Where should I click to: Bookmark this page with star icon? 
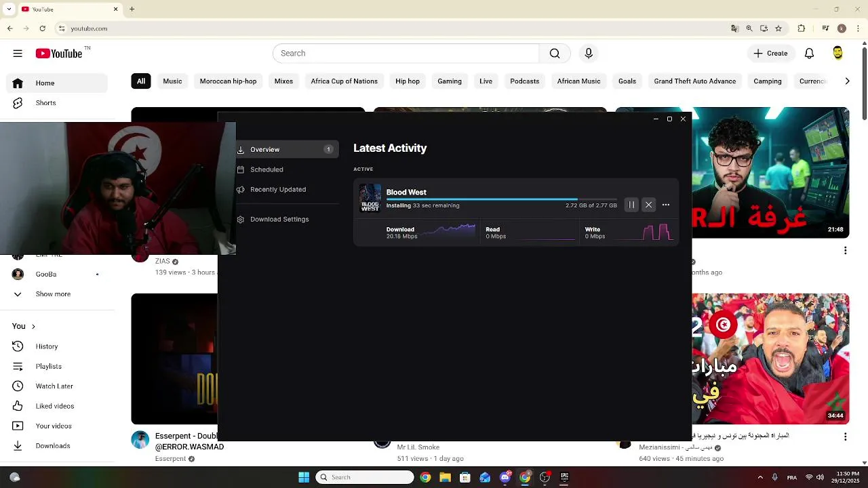(x=778, y=28)
